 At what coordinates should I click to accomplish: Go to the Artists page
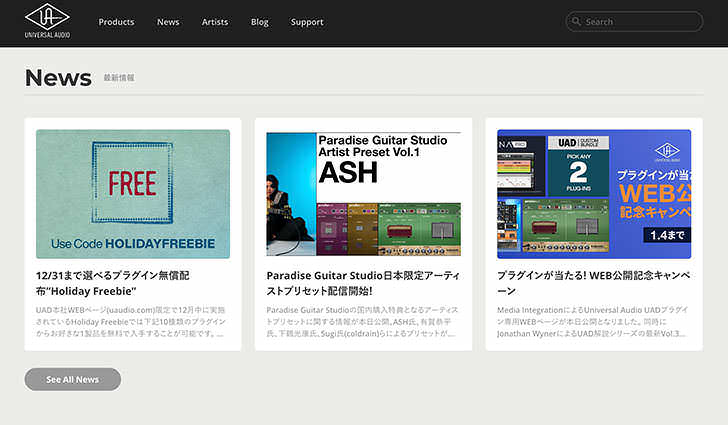pos(215,22)
